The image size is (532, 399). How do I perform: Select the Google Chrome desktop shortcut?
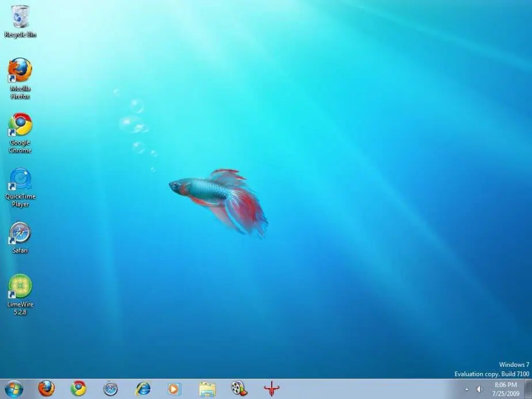coord(20,133)
